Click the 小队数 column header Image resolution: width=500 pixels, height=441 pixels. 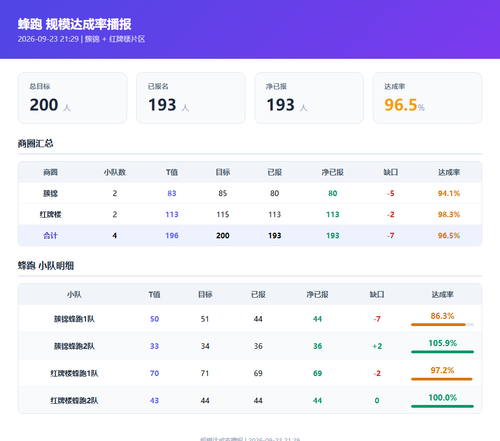click(x=114, y=172)
